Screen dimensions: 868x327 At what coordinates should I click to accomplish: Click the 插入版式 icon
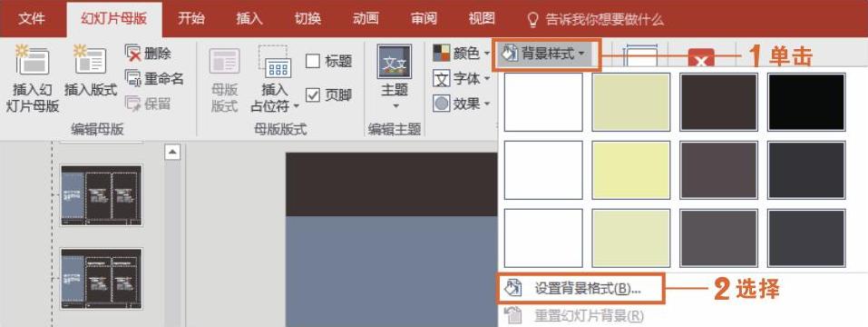point(90,60)
